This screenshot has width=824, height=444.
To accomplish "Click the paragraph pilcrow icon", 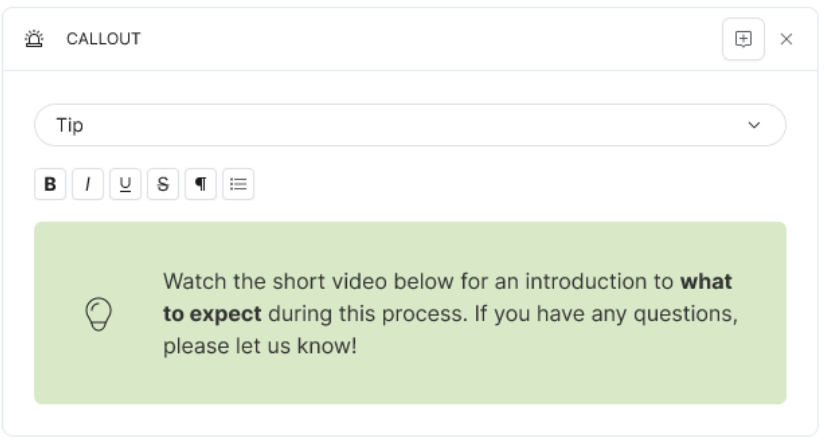I will [200, 184].
